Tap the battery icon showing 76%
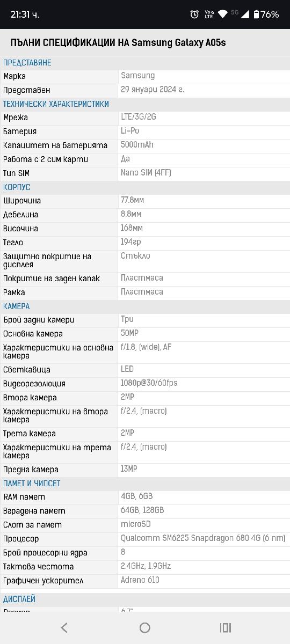 coord(256,14)
